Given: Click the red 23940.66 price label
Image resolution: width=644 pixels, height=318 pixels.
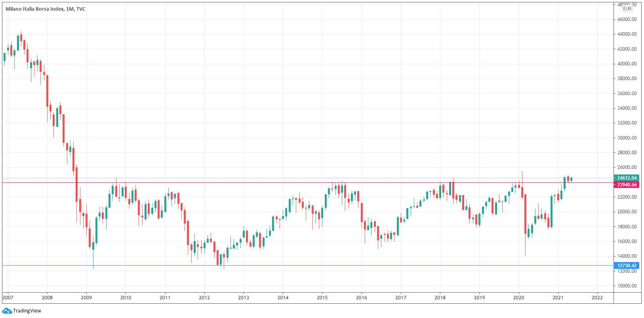Looking at the screenshot, I should 627,185.
